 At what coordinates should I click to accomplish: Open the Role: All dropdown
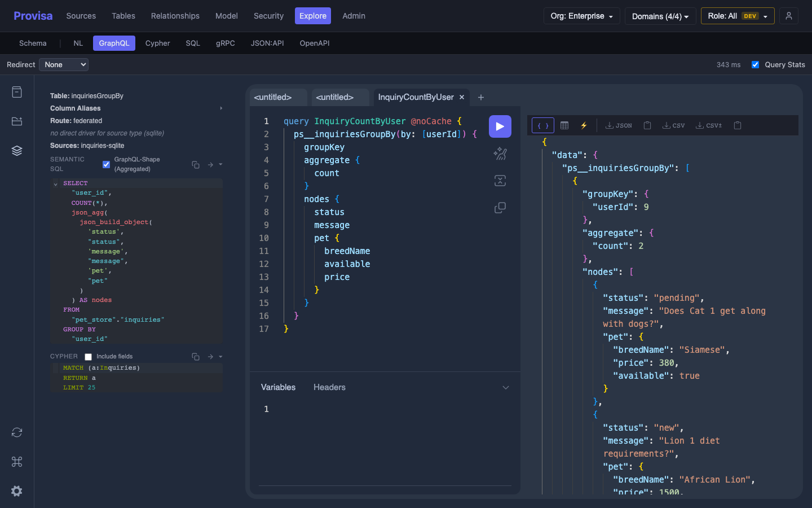tap(738, 16)
